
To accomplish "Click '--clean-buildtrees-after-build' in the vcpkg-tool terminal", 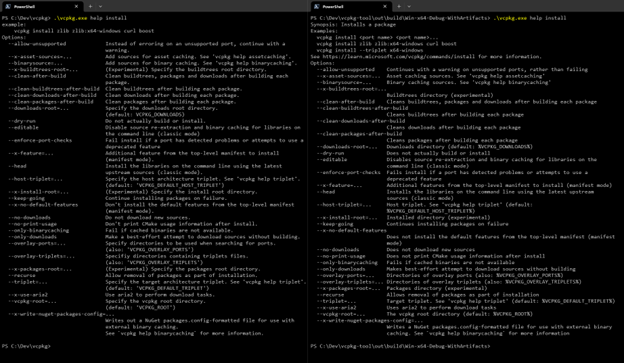I will pos(363,108).
